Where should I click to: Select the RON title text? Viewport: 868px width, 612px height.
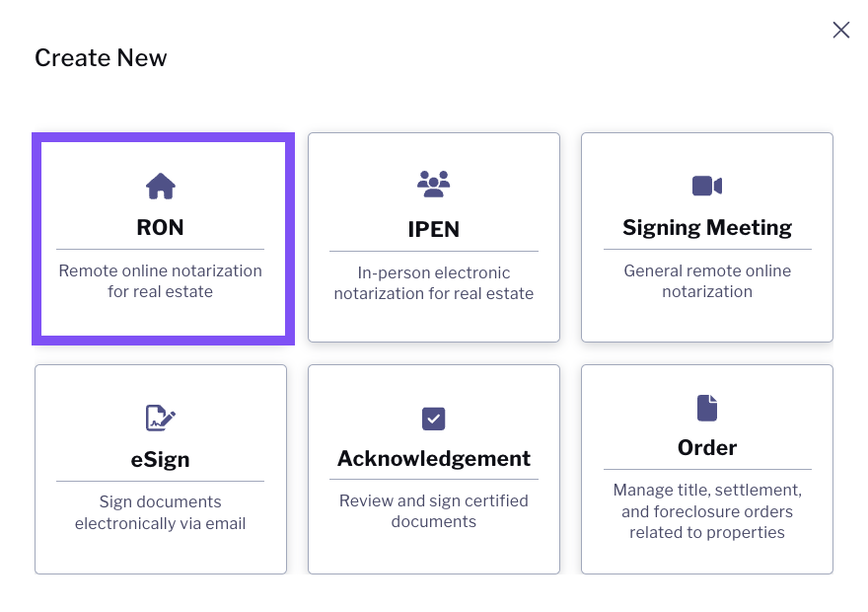coord(160,228)
